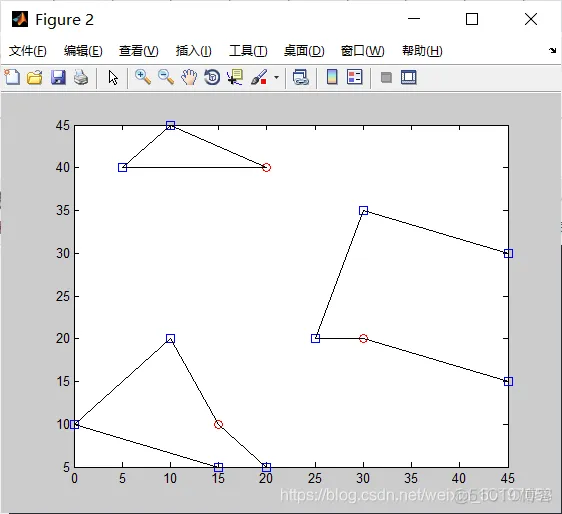Click the x-axis label 35
This screenshot has width=562, height=514.
(411, 478)
